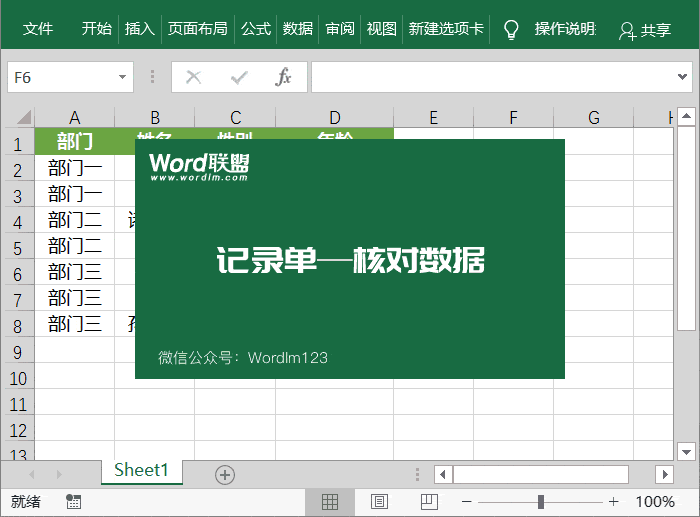Open the 插入 ribbon tab
Screen dimensions: 700x517
[x=139, y=29]
